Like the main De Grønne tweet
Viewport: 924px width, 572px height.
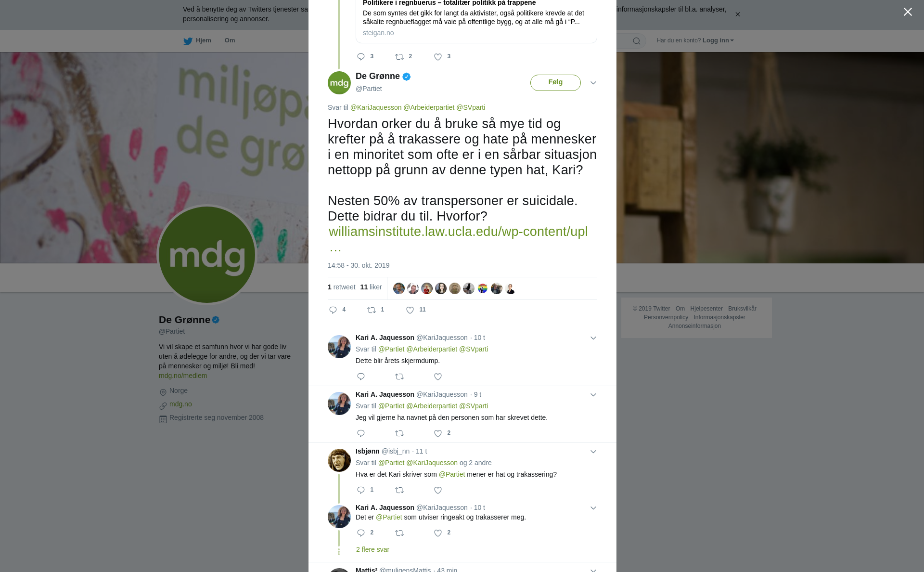(x=410, y=310)
